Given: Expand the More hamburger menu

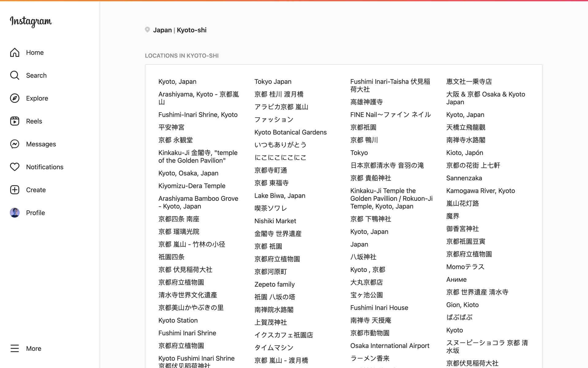Looking at the screenshot, I should click(x=15, y=348).
